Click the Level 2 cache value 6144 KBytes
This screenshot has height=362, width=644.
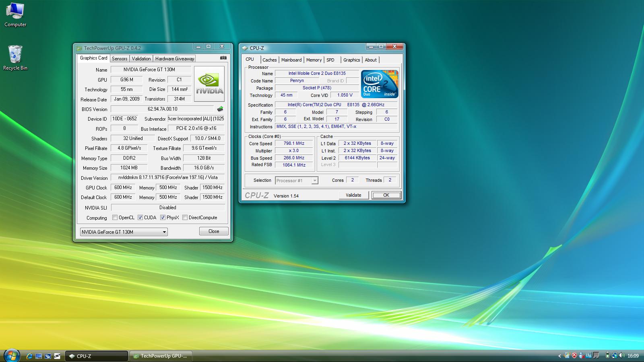pos(357,158)
